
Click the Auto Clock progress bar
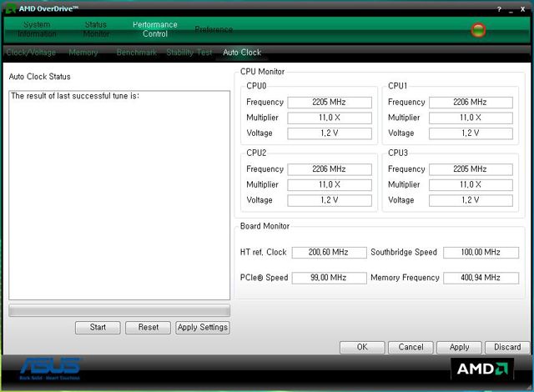[x=119, y=310]
